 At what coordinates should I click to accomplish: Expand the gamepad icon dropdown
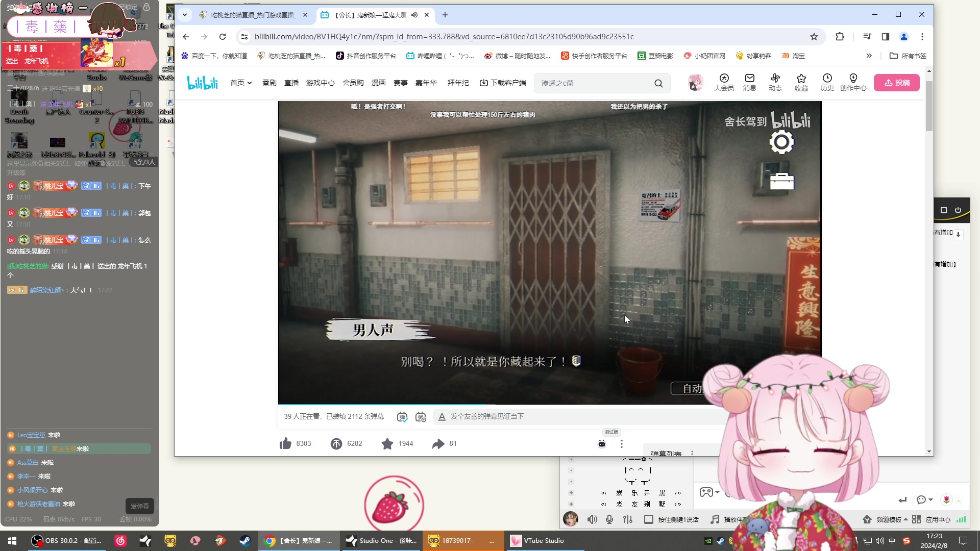pyautogui.click(x=717, y=492)
